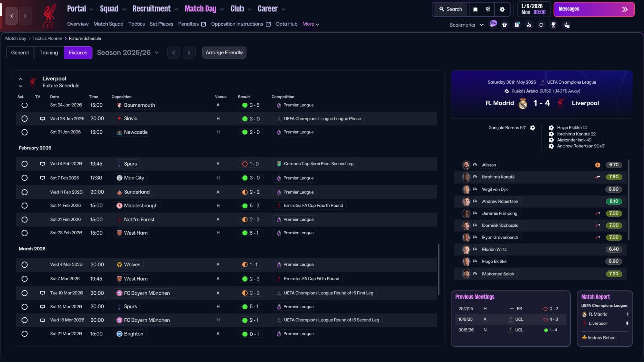Viewport: 644px width, 362px height.
Task: Open the Penalties link
Action: pos(192,24)
